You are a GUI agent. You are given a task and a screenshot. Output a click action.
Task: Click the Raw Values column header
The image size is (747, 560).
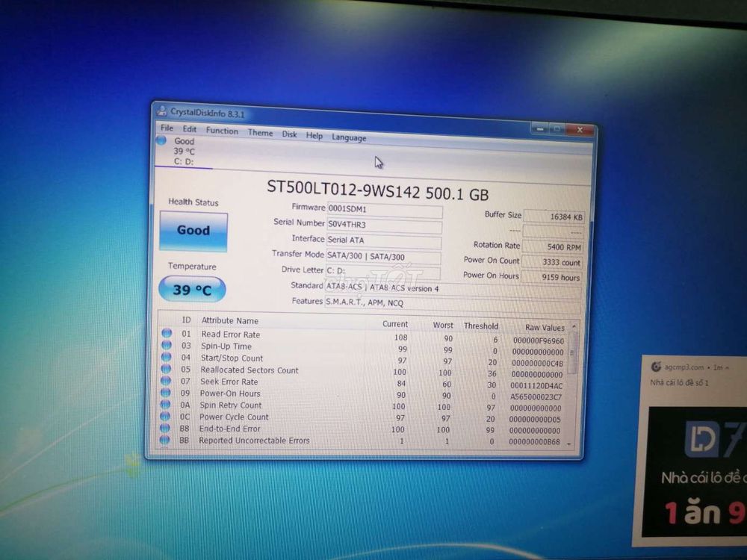tap(545, 328)
